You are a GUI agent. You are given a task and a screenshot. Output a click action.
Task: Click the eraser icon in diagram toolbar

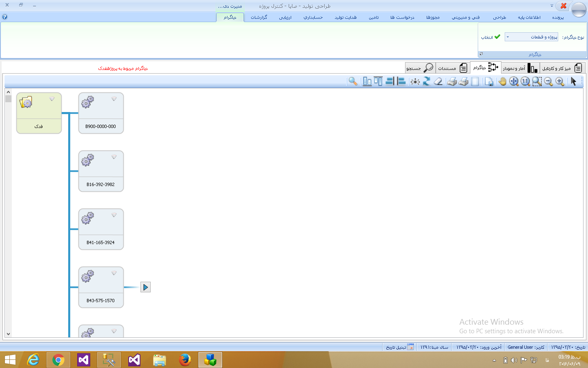tap(438, 81)
